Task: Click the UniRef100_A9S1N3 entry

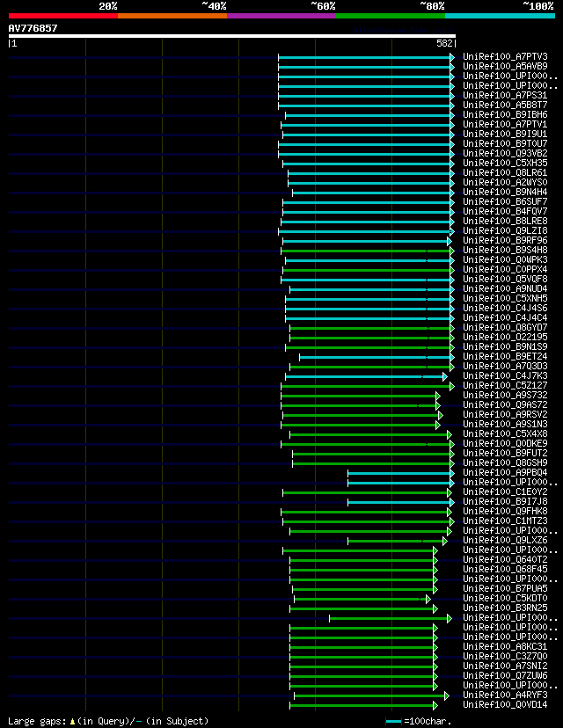Action: pos(505,425)
